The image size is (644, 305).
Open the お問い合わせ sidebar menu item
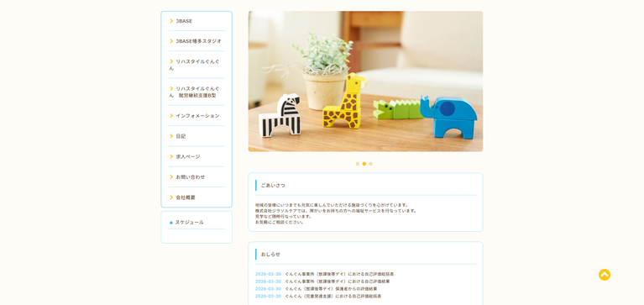[190, 176]
